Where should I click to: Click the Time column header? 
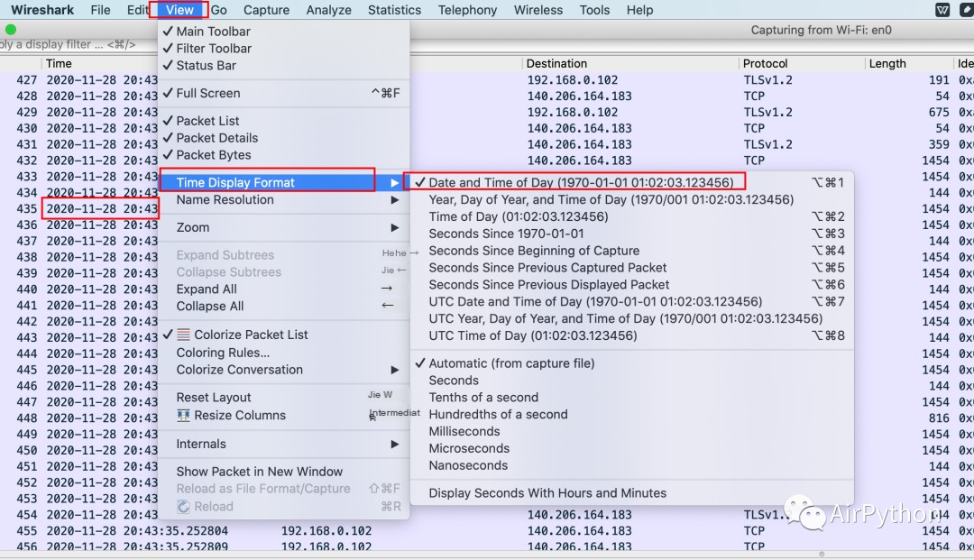pos(59,63)
